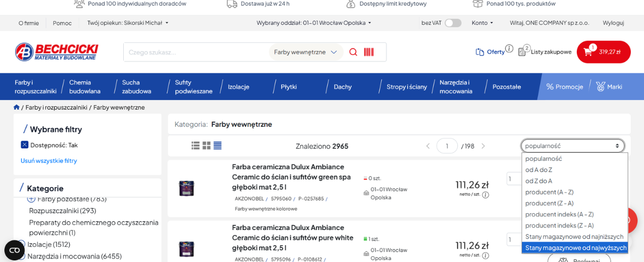Click info icon next to Oferty
This screenshot has width=644, height=262.
pos(509,48)
